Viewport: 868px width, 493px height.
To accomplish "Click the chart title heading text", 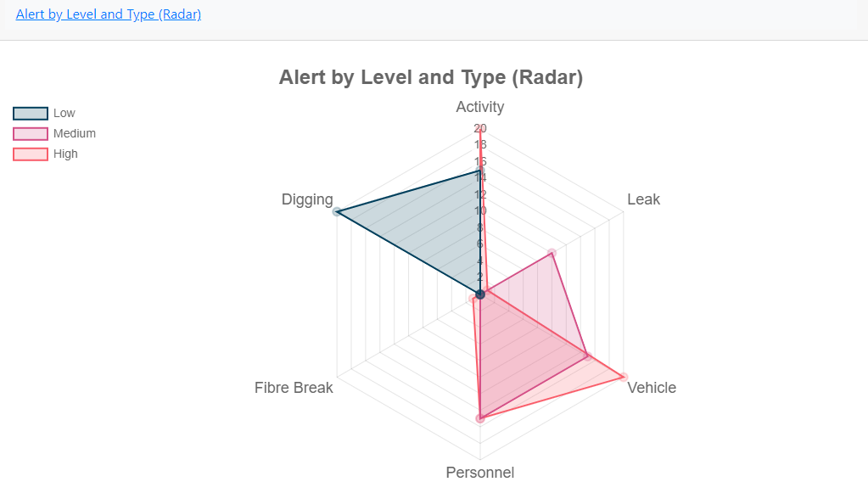I will 431,77.
